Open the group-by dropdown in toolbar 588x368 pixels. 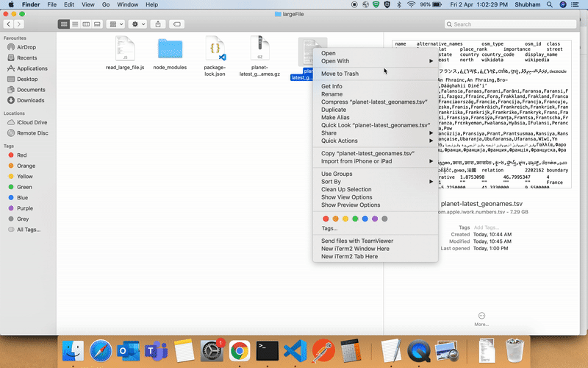tap(115, 24)
